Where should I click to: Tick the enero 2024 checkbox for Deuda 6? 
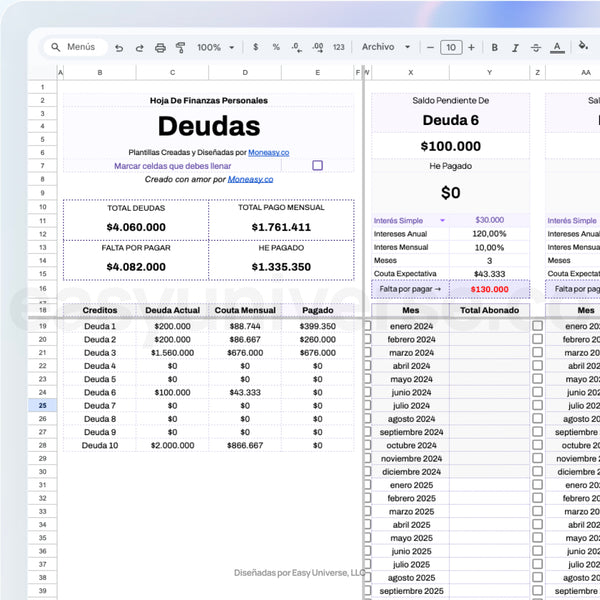click(366, 326)
